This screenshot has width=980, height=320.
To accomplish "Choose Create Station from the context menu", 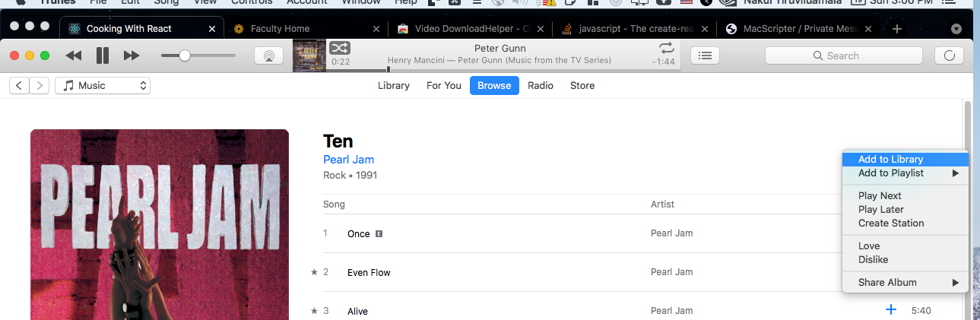I will click(x=905, y=223).
